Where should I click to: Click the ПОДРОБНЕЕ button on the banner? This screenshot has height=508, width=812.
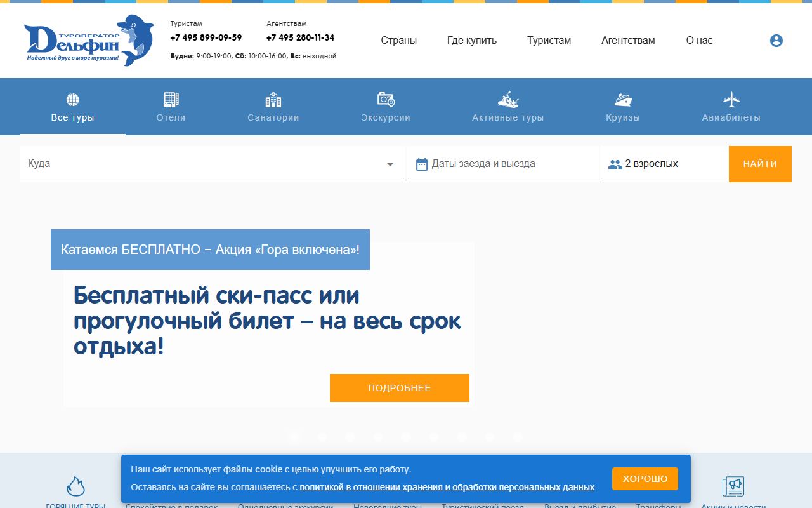coord(400,388)
